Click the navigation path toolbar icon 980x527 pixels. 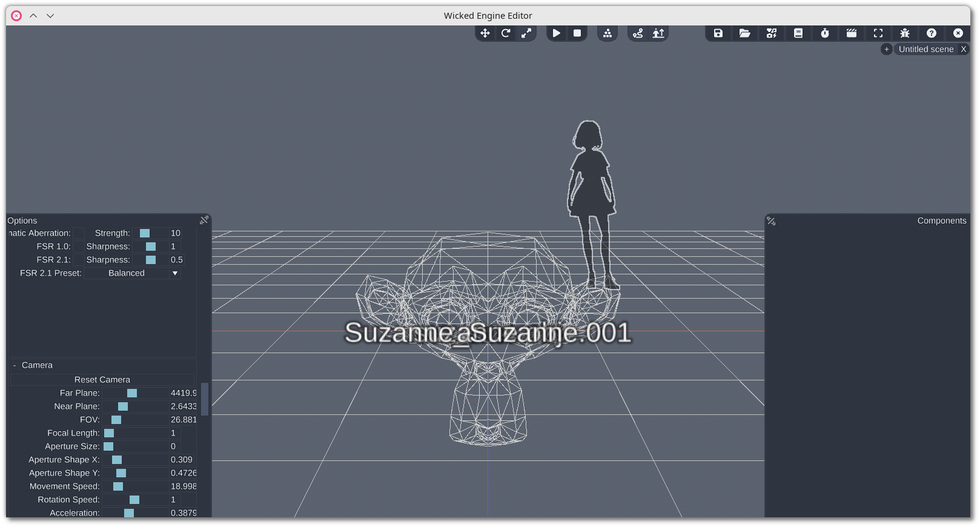pos(638,33)
